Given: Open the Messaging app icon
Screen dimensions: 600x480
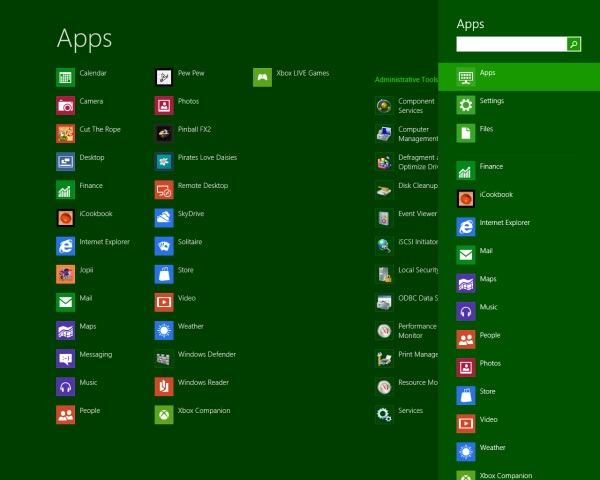Looking at the screenshot, I should click(65, 358).
